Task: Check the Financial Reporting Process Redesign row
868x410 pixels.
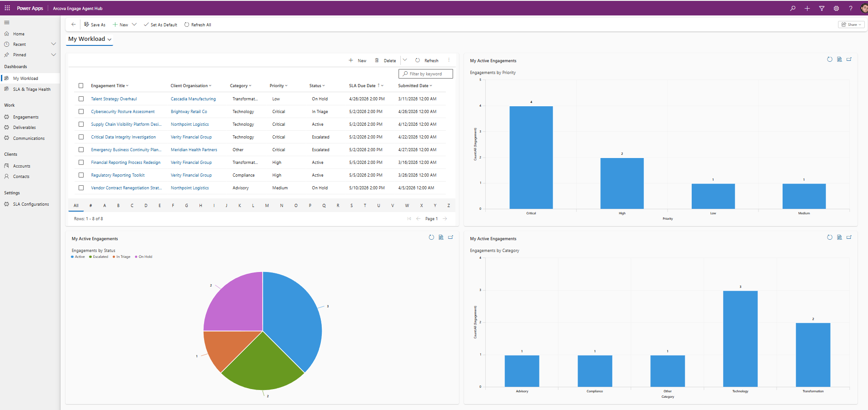Action: 81,162
